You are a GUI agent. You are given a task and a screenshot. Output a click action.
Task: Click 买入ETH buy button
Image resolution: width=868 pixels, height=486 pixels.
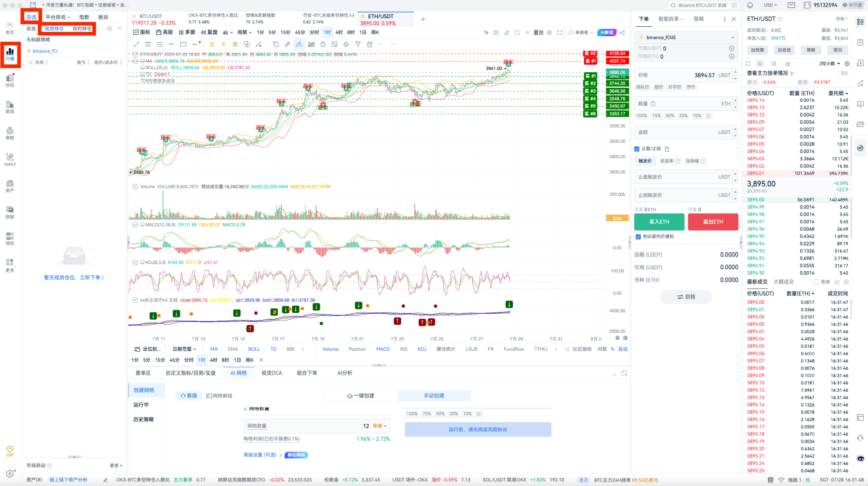[x=659, y=222]
